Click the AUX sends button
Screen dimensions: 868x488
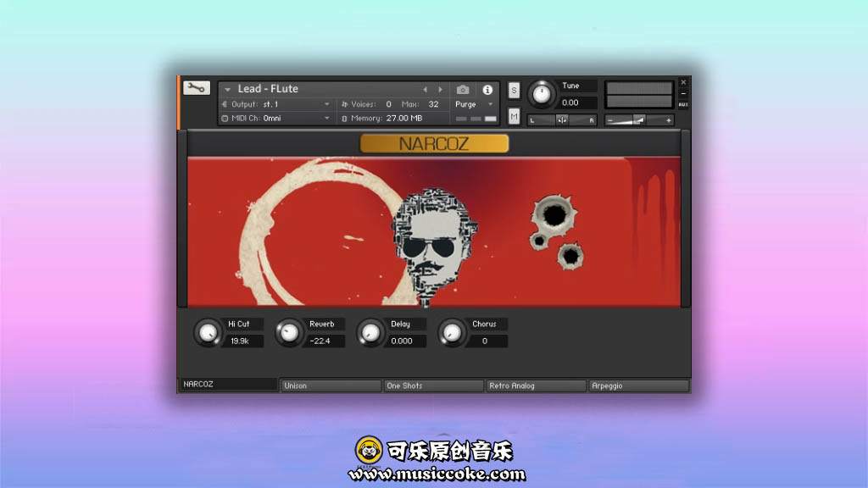coord(683,104)
